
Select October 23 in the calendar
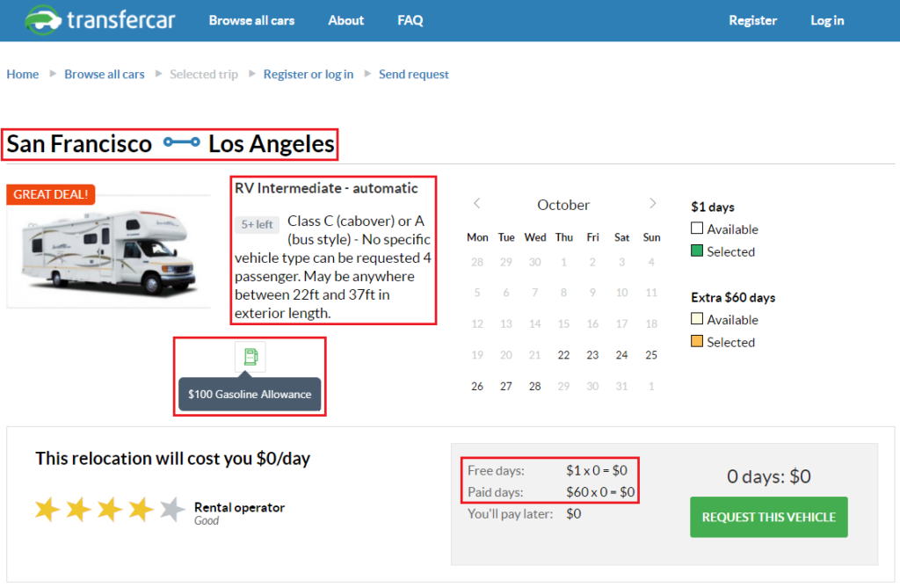click(592, 355)
